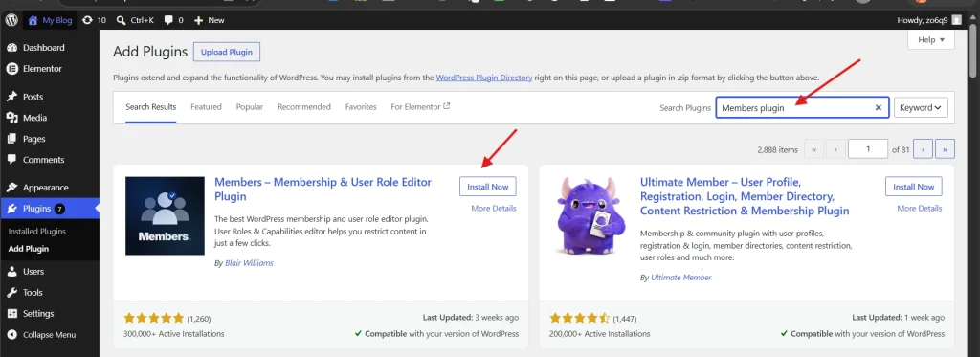Switch to the Featured tab
980x357 pixels.
click(x=207, y=107)
